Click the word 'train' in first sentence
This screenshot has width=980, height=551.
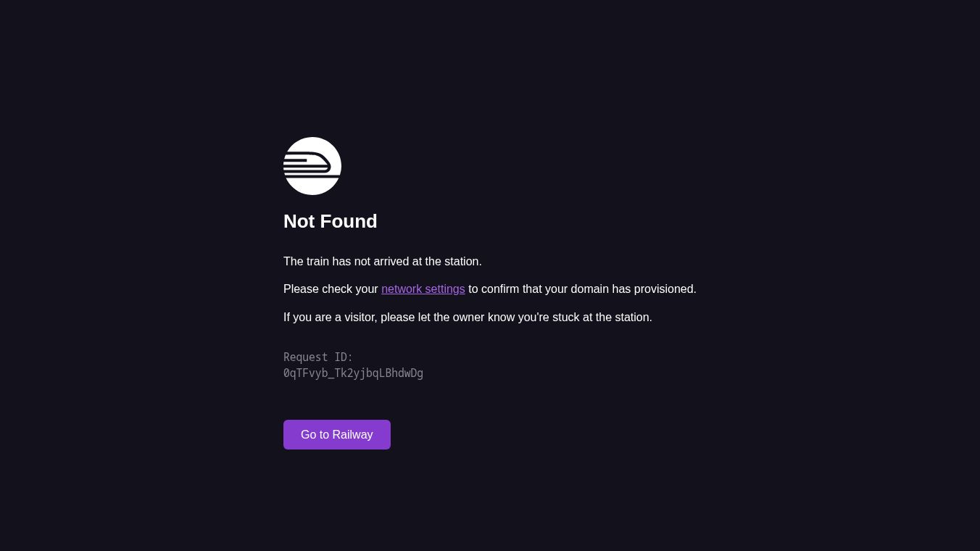pyautogui.click(x=317, y=262)
